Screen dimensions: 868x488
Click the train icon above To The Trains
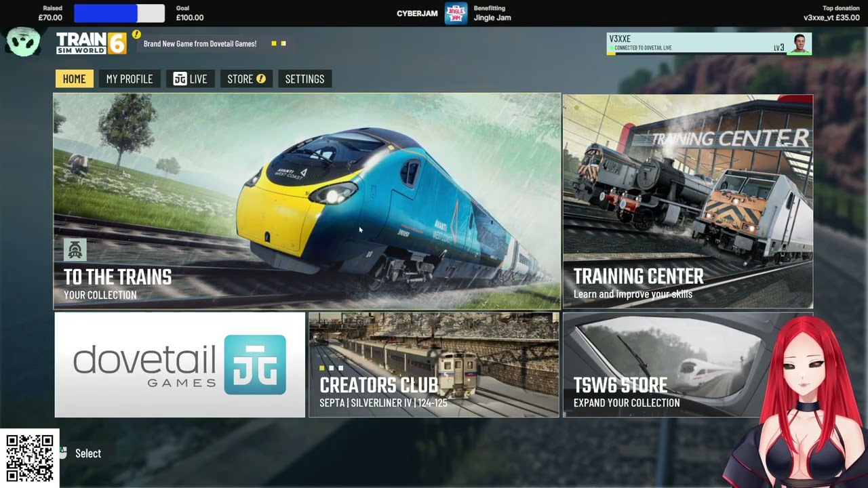[75, 250]
